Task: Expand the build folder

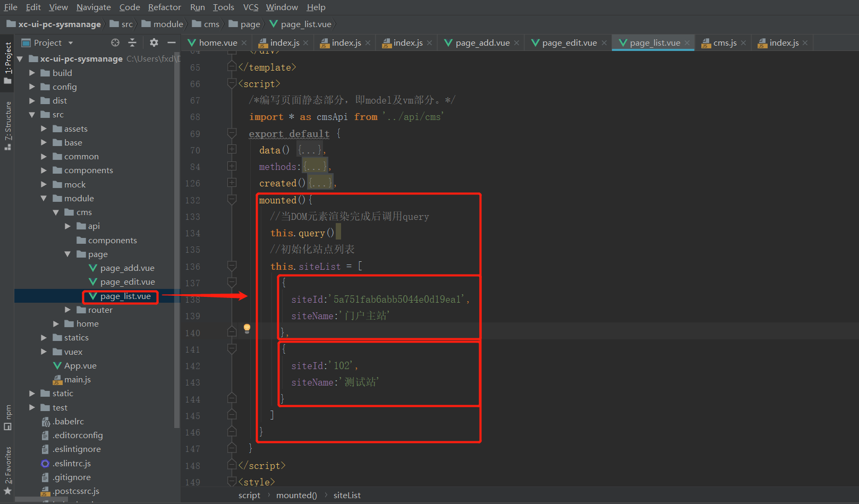Action: coord(32,73)
